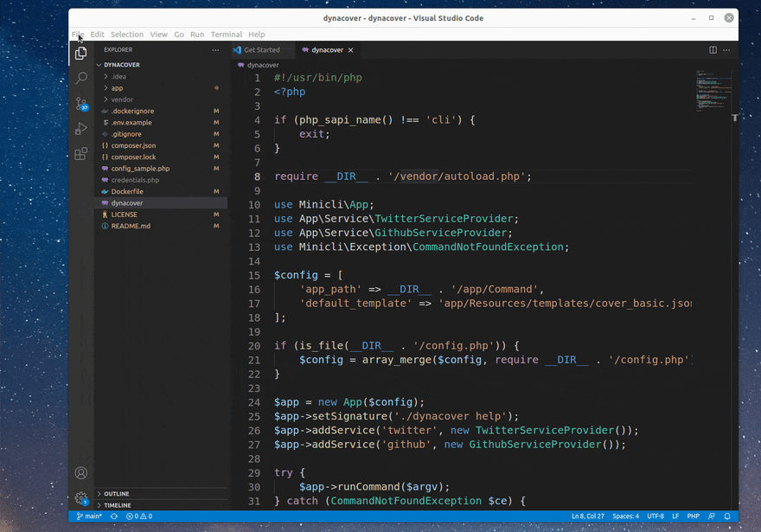Open the Run menu

[x=197, y=35]
